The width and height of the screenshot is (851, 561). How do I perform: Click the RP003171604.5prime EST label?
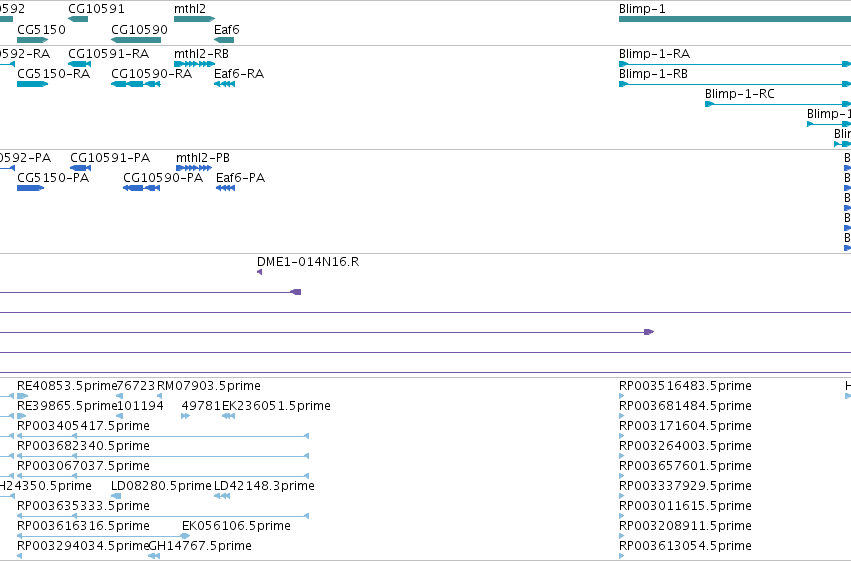(x=685, y=426)
